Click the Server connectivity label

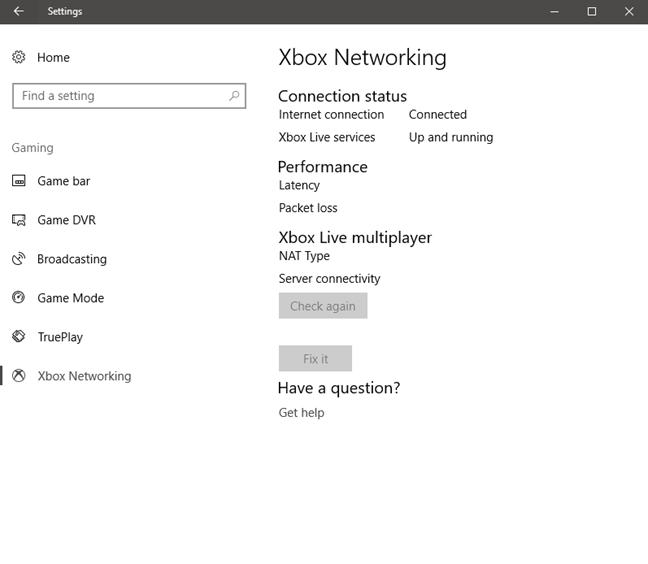pyautogui.click(x=329, y=279)
